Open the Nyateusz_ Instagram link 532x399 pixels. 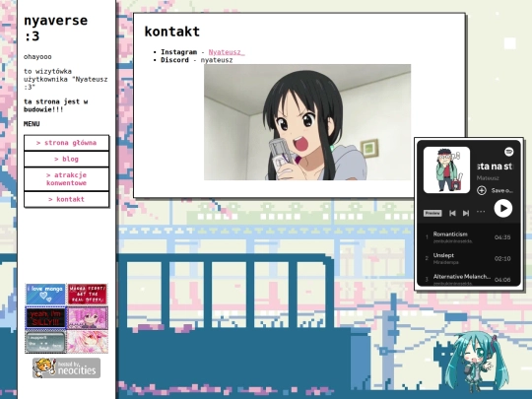tap(227, 52)
